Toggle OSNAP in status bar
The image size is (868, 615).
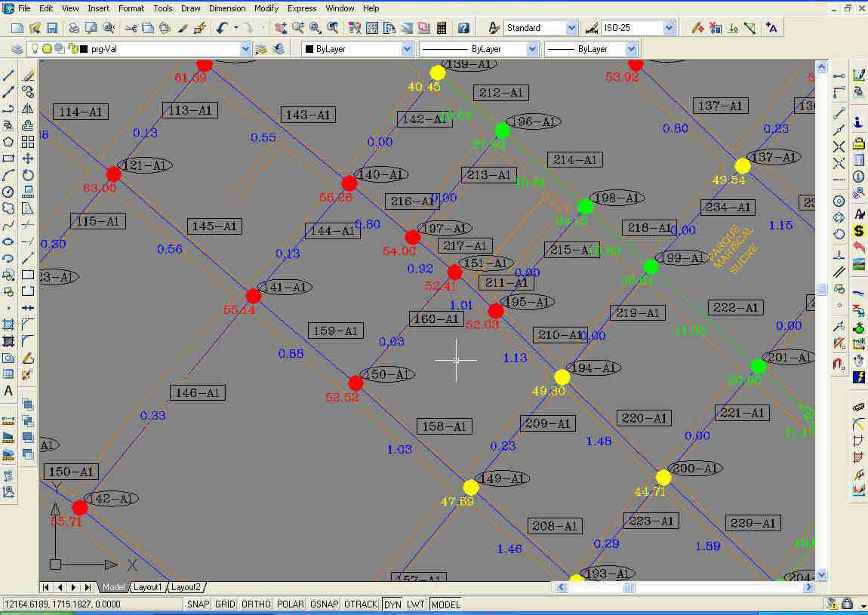point(323,604)
